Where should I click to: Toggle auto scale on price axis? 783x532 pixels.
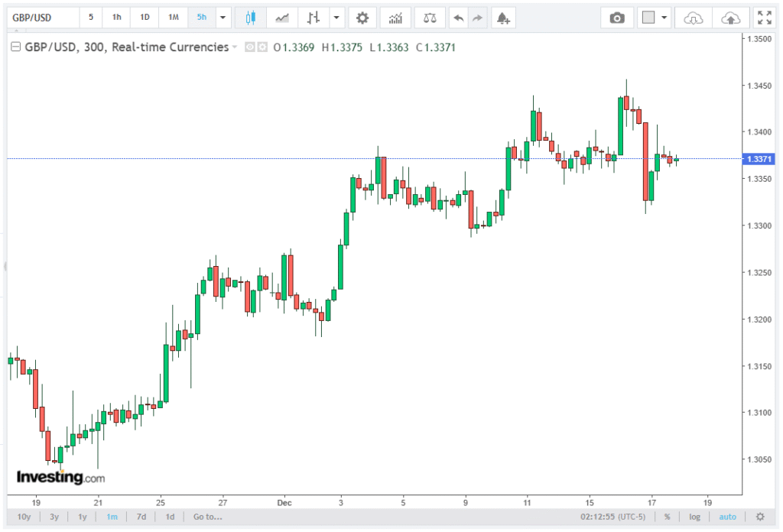(x=728, y=517)
